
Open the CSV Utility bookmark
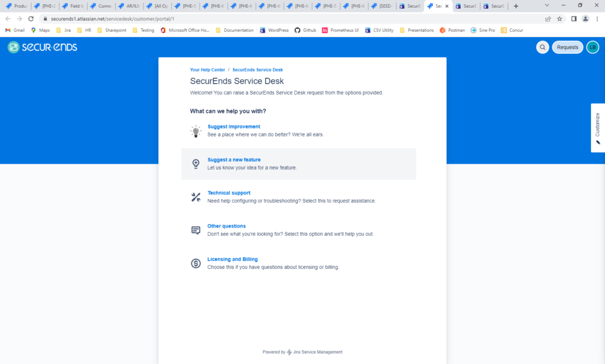(379, 30)
